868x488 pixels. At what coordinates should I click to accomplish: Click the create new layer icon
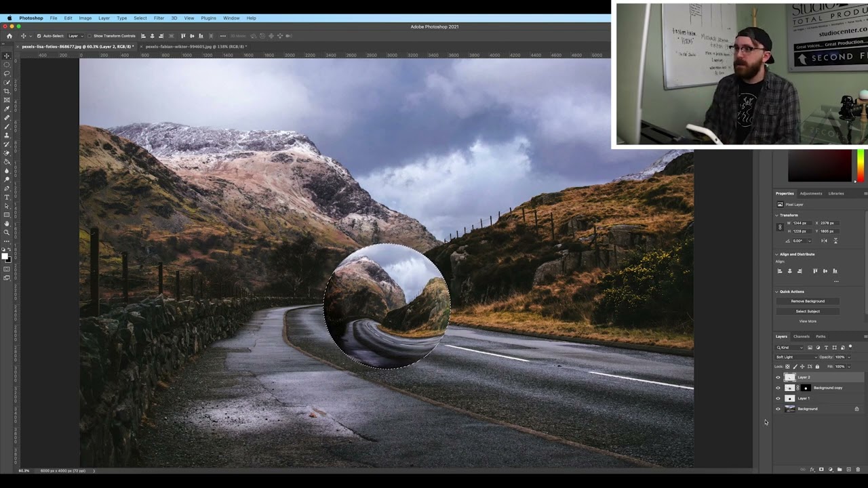pyautogui.click(x=849, y=469)
